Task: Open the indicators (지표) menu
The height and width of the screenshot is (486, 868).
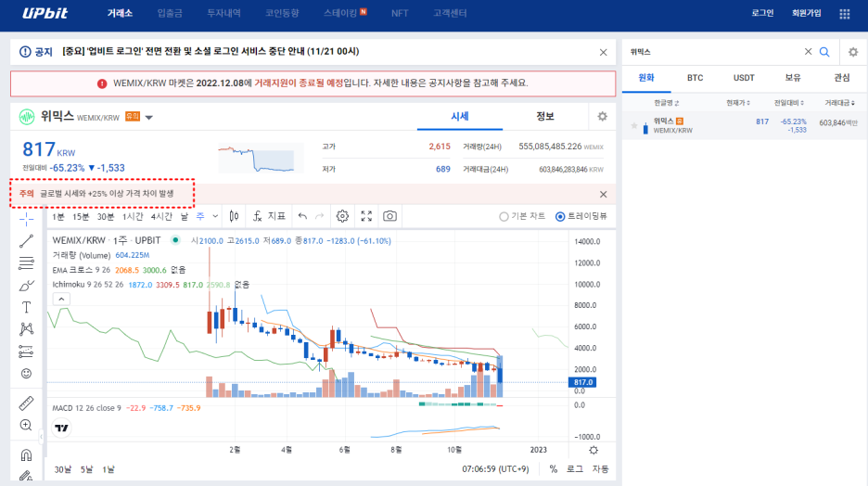Action: point(270,216)
